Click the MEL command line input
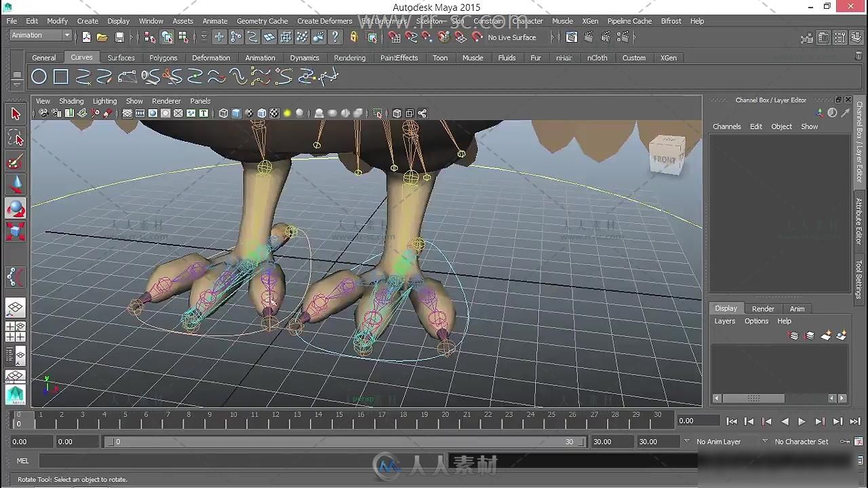The image size is (868, 488). 368,461
